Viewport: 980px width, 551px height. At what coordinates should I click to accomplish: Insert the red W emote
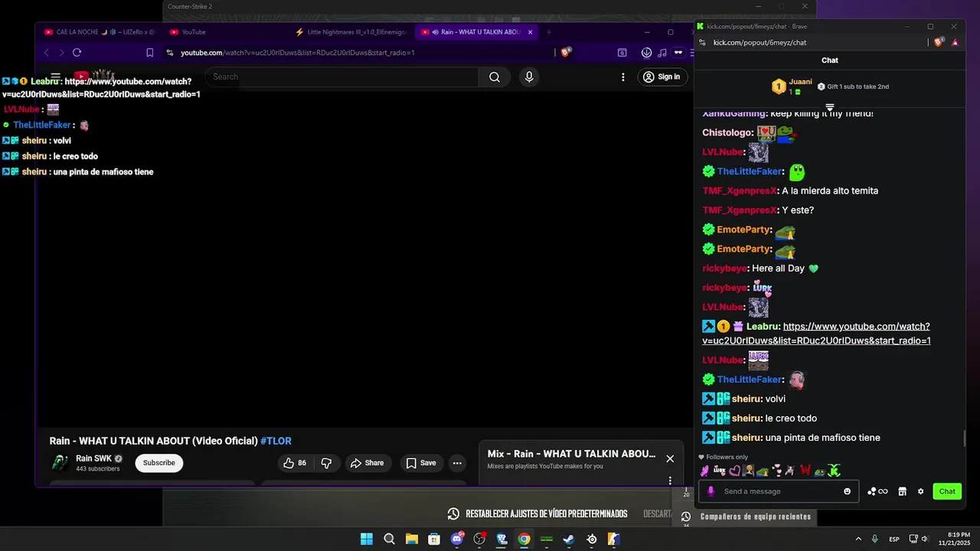coord(805,471)
